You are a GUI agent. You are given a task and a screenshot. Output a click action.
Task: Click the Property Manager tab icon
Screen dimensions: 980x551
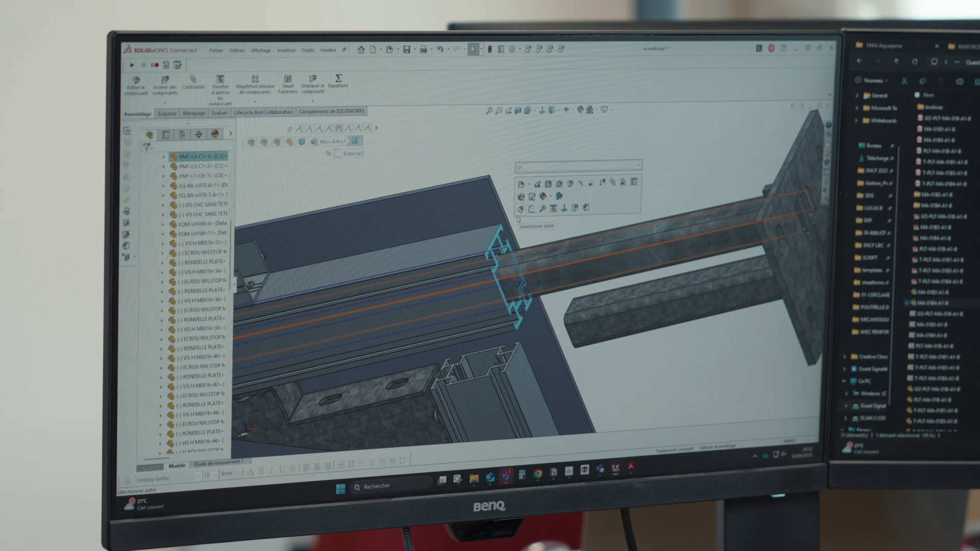tap(166, 135)
